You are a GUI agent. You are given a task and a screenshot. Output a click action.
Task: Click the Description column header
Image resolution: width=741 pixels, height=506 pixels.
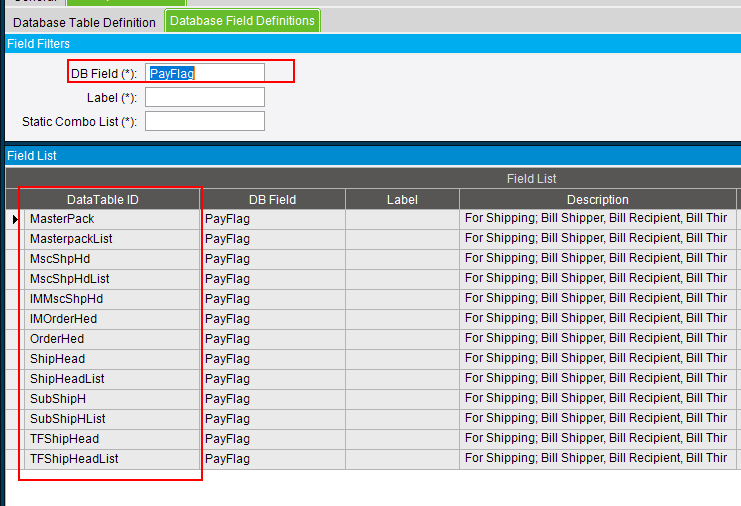pos(598,199)
